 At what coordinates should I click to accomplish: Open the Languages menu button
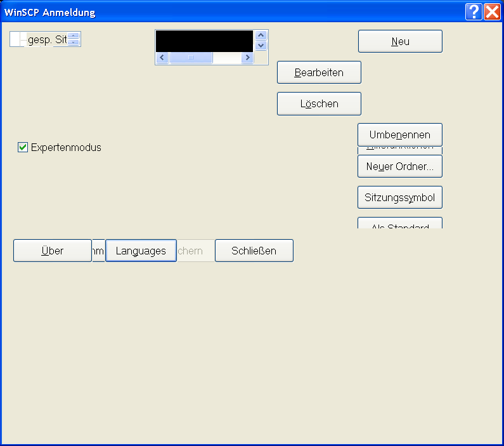click(141, 251)
